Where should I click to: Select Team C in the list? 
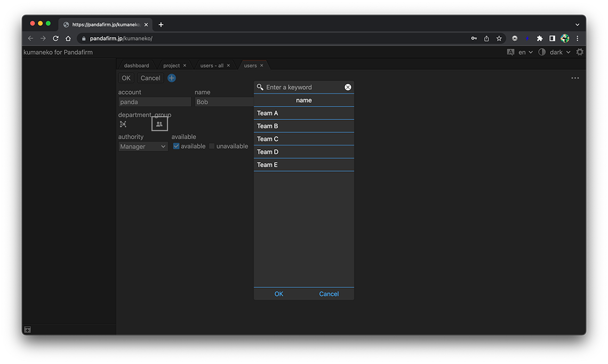[303, 139]
